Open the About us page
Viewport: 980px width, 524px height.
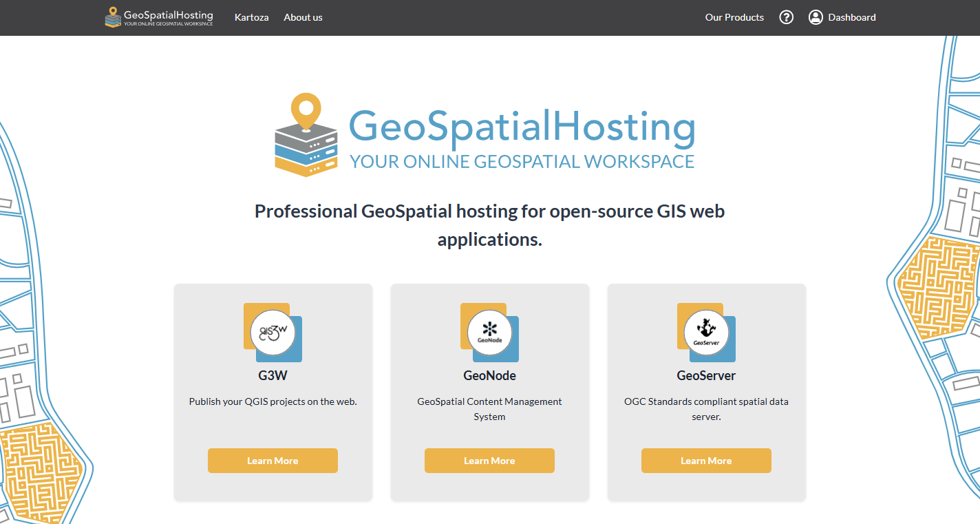303,17
